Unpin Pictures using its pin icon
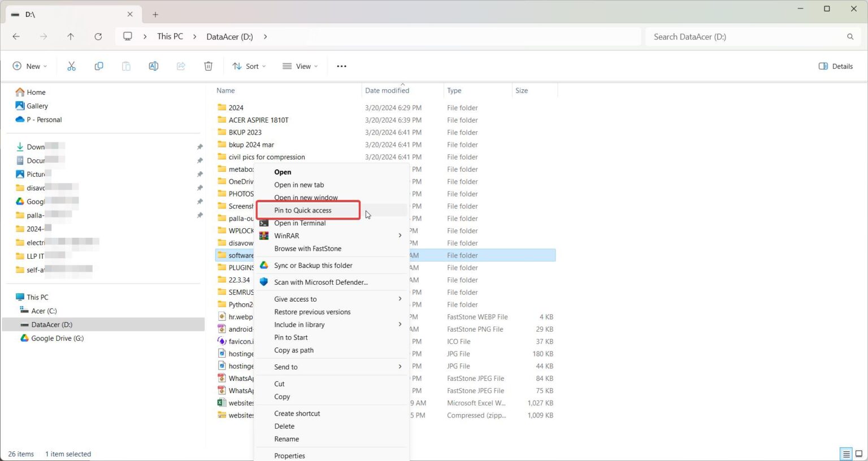Screen dimensions: 868x461 click(x=199, y=174)
